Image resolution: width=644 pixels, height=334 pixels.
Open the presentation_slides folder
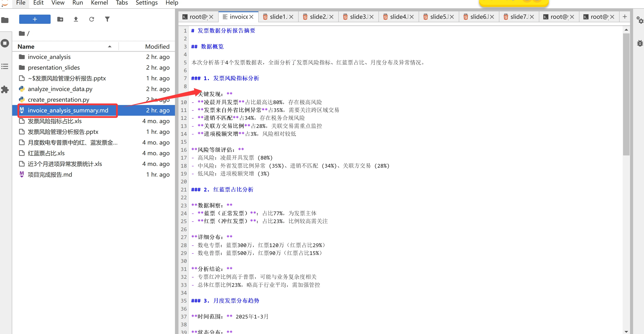click(x=53, y=67)
